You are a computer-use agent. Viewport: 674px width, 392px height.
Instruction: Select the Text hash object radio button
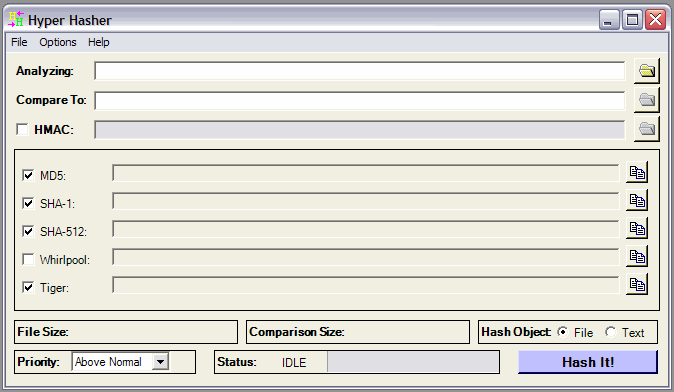point(610,332)
